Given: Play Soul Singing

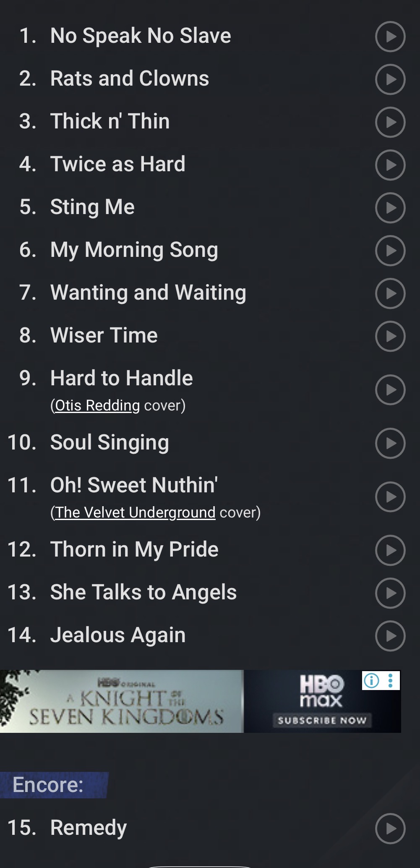Looking at the screenshot, I should [x=390, y=443].
